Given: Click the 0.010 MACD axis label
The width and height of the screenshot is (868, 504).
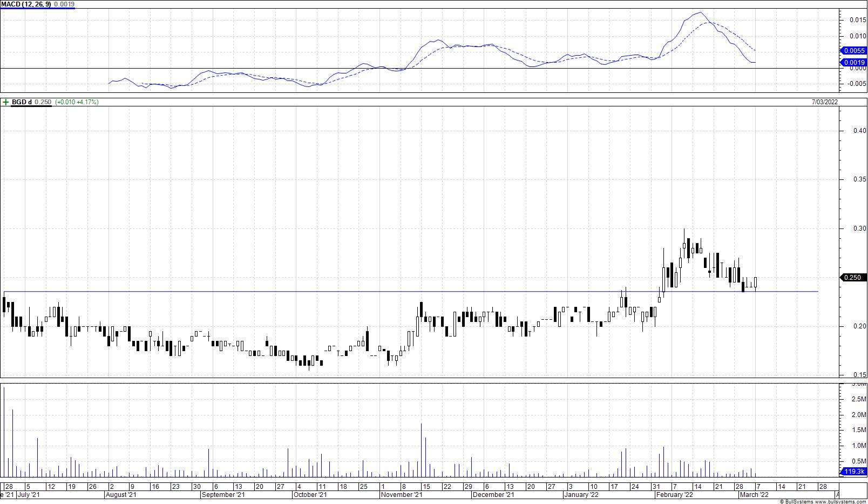Looking at the screenshot, I should (858, 36).
